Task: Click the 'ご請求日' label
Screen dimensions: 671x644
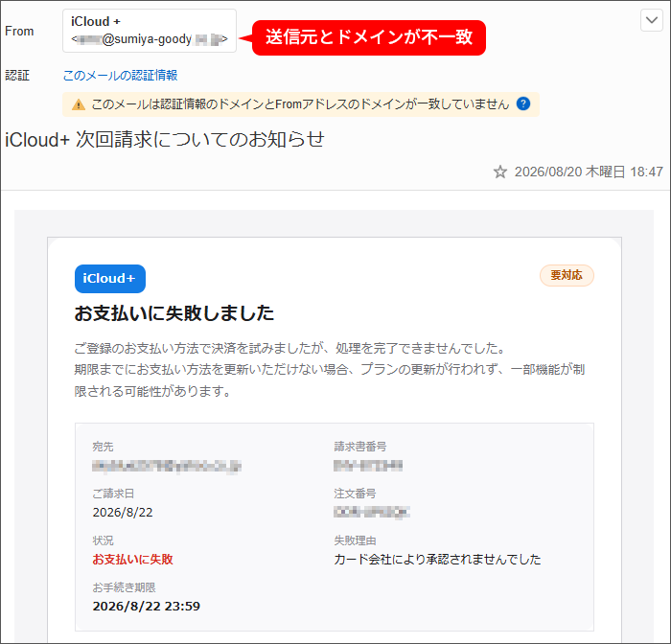Action: click(113, 494)
